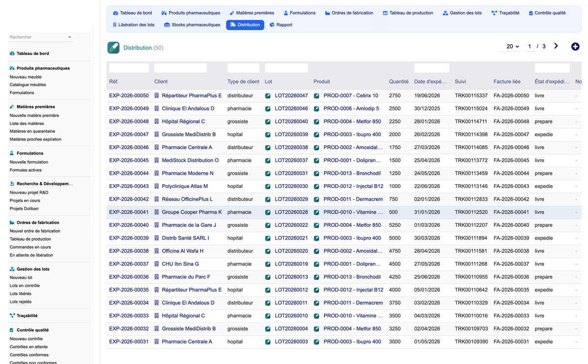
Task: Click the Recherche & Développement icon in the sidebar
Action: tap(12, 184)
